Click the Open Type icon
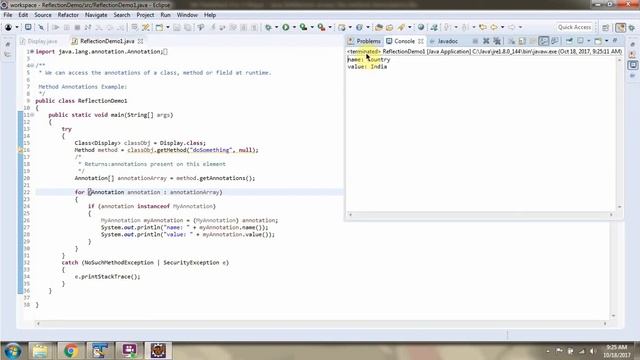 point(379,27)
